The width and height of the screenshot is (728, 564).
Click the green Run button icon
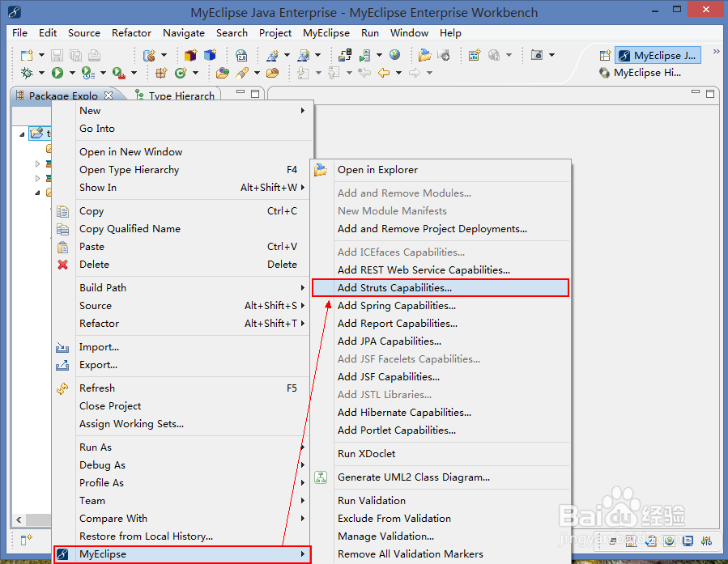click(57, 73)
